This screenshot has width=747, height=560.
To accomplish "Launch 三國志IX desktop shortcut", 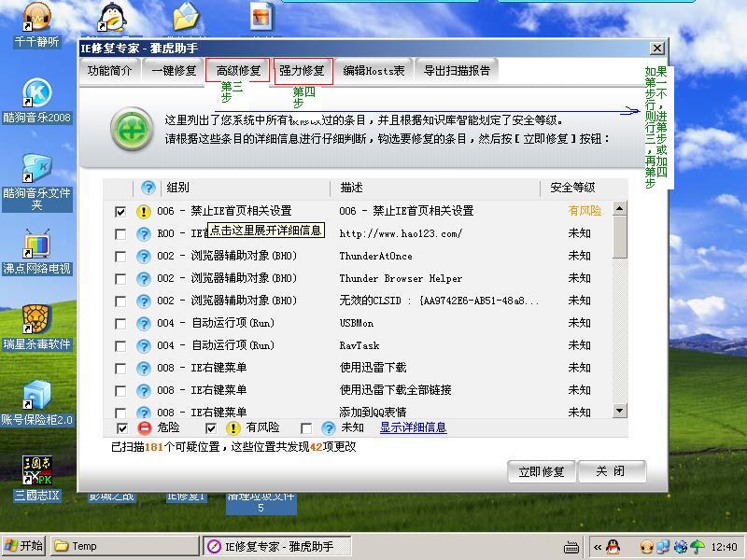I will coord(36,470).
